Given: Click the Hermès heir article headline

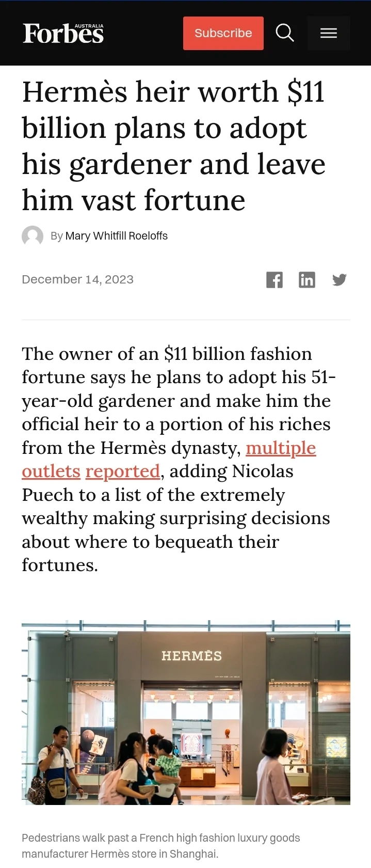Looking at the screenshot, I should tap(174, 146).
